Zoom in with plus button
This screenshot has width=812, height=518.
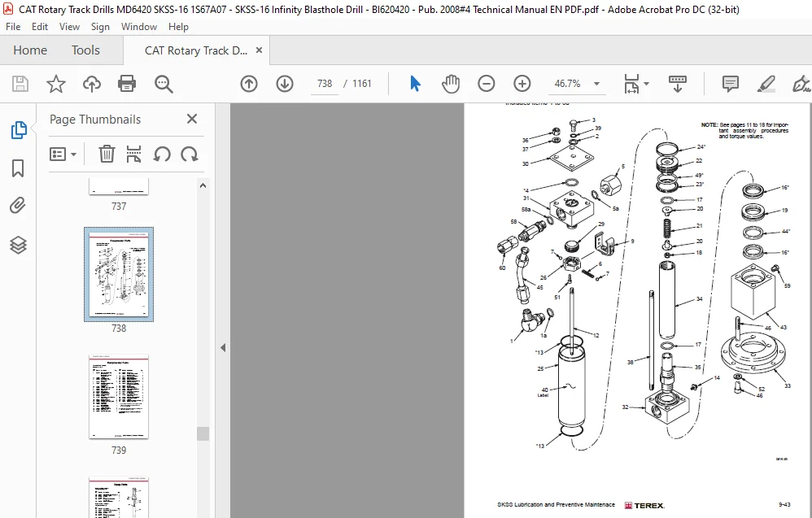coord(522,83)
